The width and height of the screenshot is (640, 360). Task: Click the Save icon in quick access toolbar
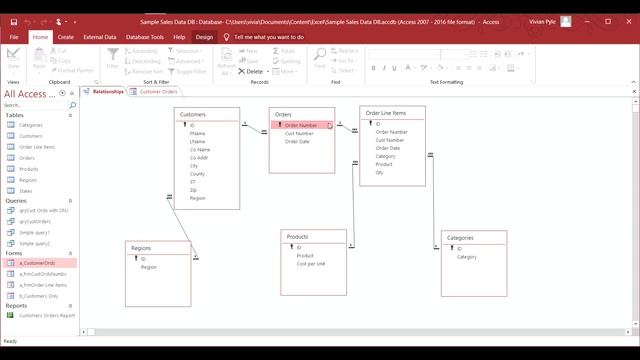[x=14, y=22]
